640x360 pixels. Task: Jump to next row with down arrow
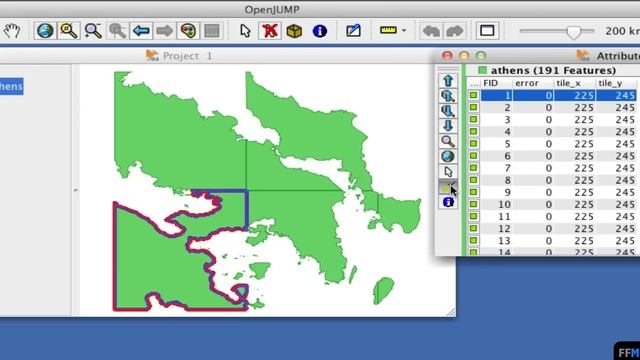tap(448, 126)
